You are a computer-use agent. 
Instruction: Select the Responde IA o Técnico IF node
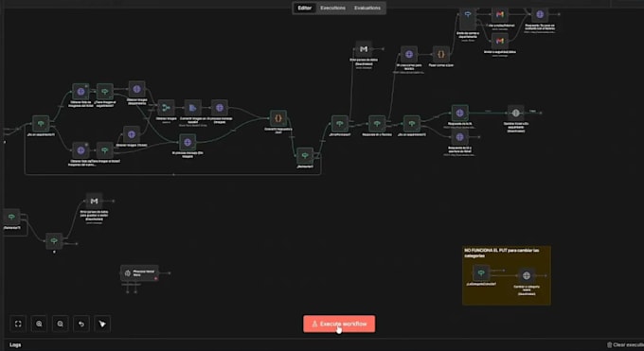point(377,124)
